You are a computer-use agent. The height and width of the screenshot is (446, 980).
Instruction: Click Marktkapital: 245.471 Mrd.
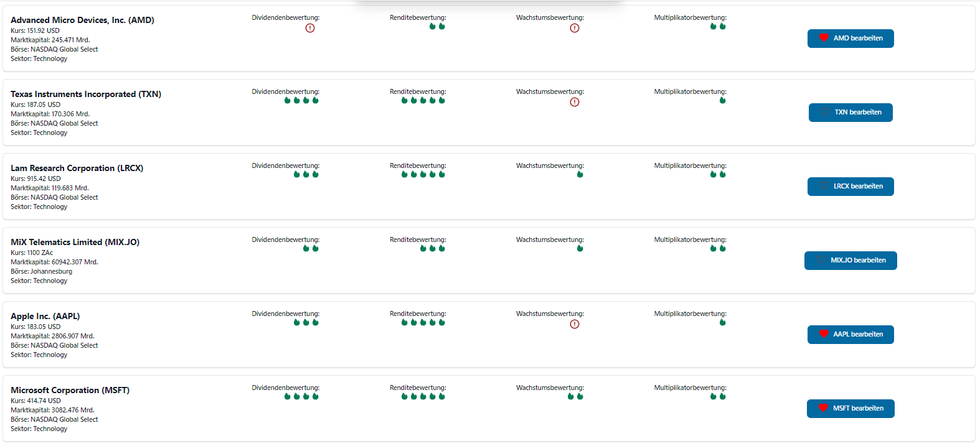click(x=50, y=40)
